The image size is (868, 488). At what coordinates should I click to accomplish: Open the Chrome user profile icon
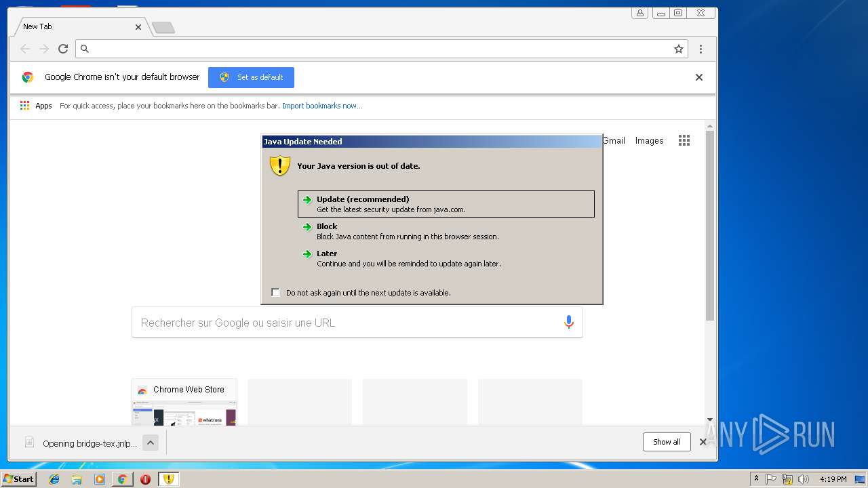coord(639,13)
